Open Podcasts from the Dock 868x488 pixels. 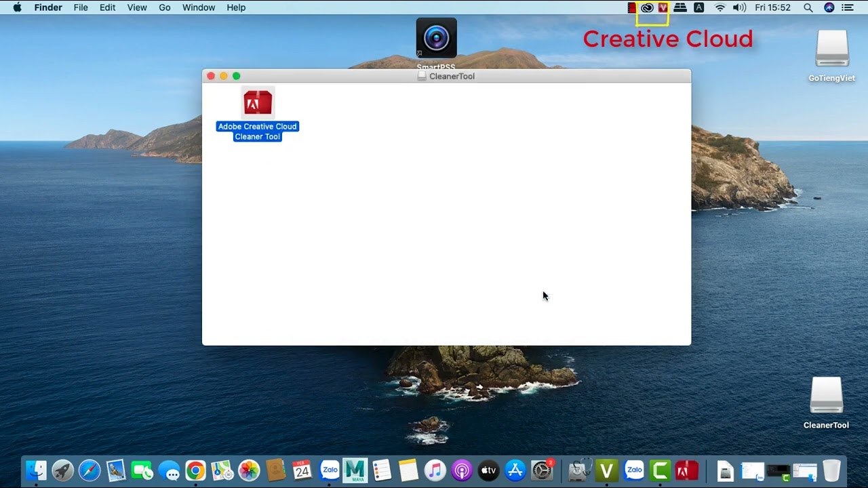(462, 470)
